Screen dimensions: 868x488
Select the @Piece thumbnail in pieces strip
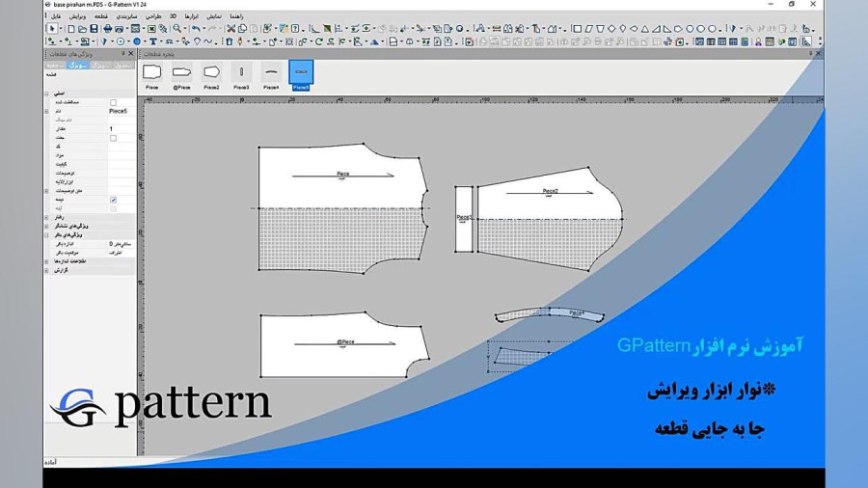click(x=181, y=75)
